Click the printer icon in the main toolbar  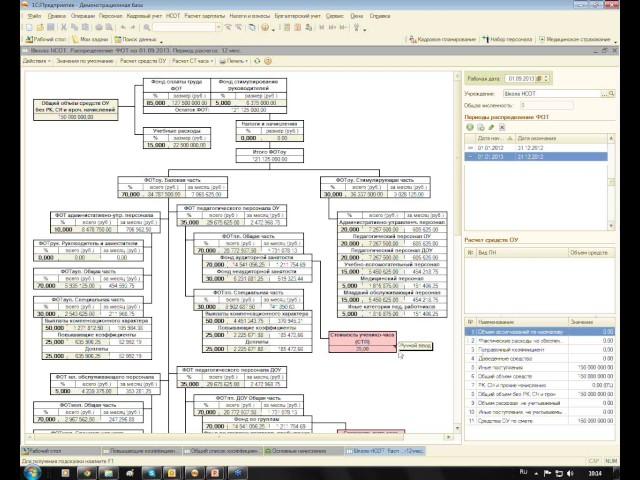(x=99, y=27)
